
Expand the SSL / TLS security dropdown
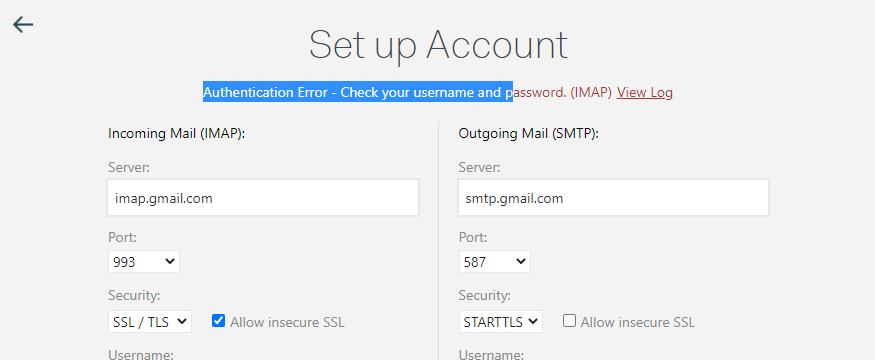(x=150, y=321)
